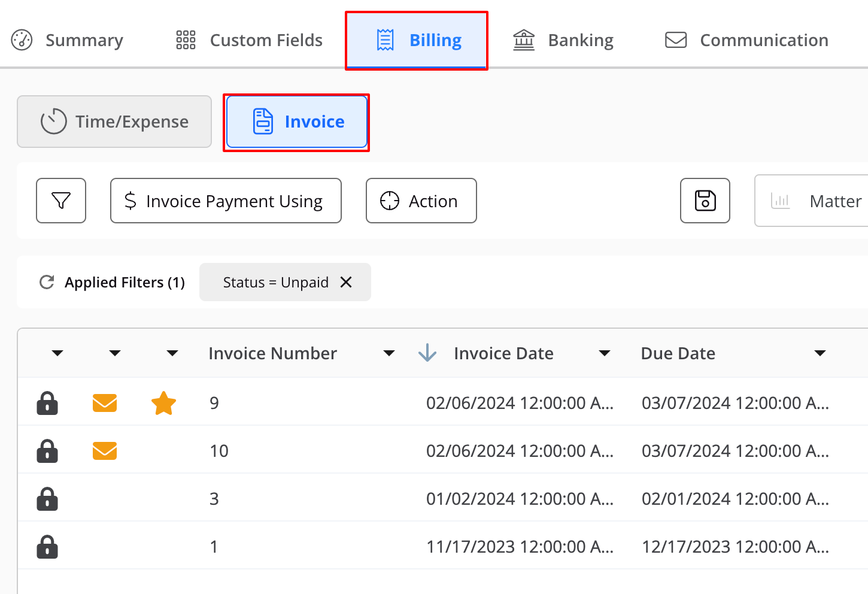The height and width of the screenshot is (594, 868).
Task: Expand the Due Date column dropdown
Action: click(x=820, y=353)
